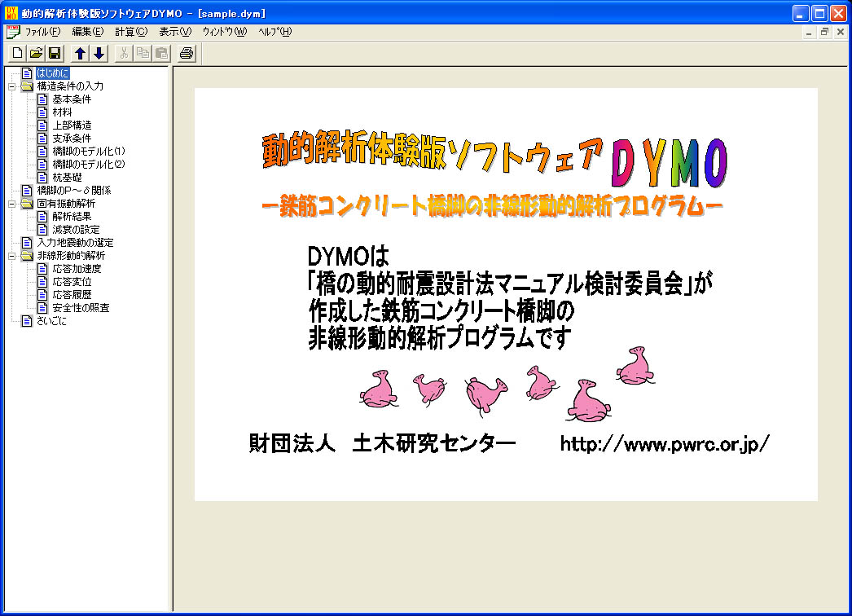Go to next page with down arrow
Screen dimensions: 852x616
[99, 53]
